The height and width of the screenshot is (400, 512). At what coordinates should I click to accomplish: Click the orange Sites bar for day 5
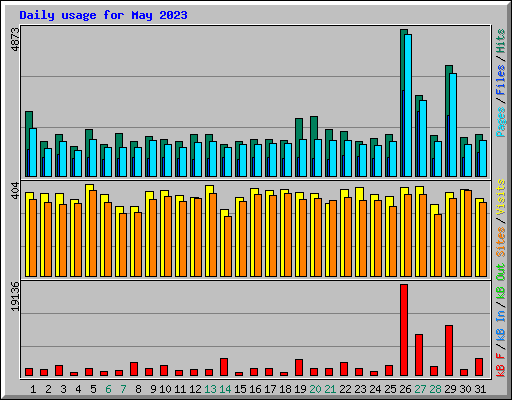93,233
